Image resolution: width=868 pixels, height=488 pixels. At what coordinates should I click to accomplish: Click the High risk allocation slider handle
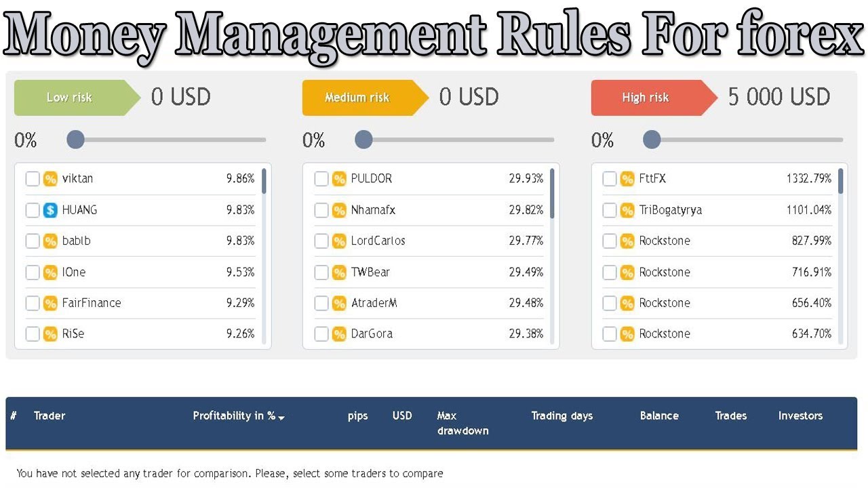(x=652, y=140)
